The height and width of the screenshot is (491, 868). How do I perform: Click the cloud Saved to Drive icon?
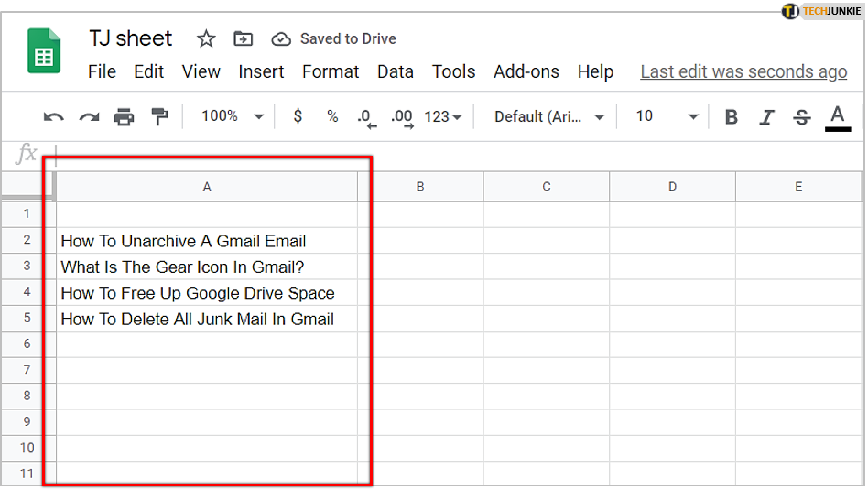click(281, 39)
